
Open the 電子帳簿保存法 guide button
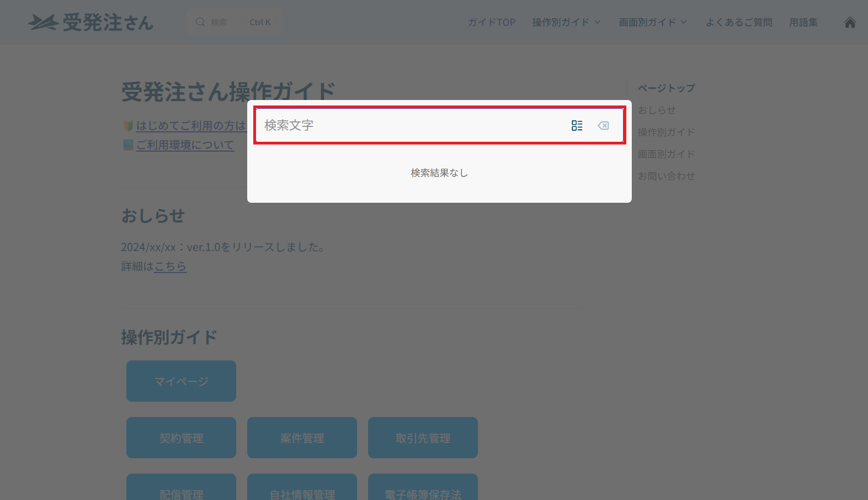pyautogui.click(x=423, y=487)
